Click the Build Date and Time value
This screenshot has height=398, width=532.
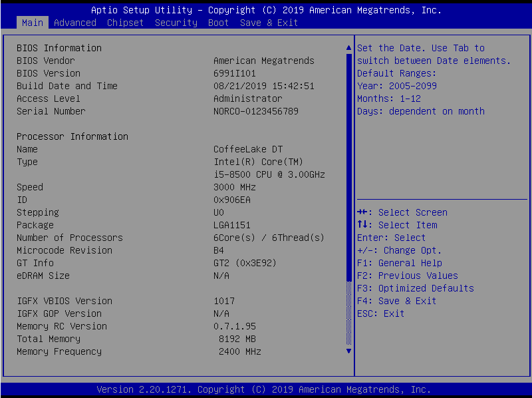click(264, 86)
